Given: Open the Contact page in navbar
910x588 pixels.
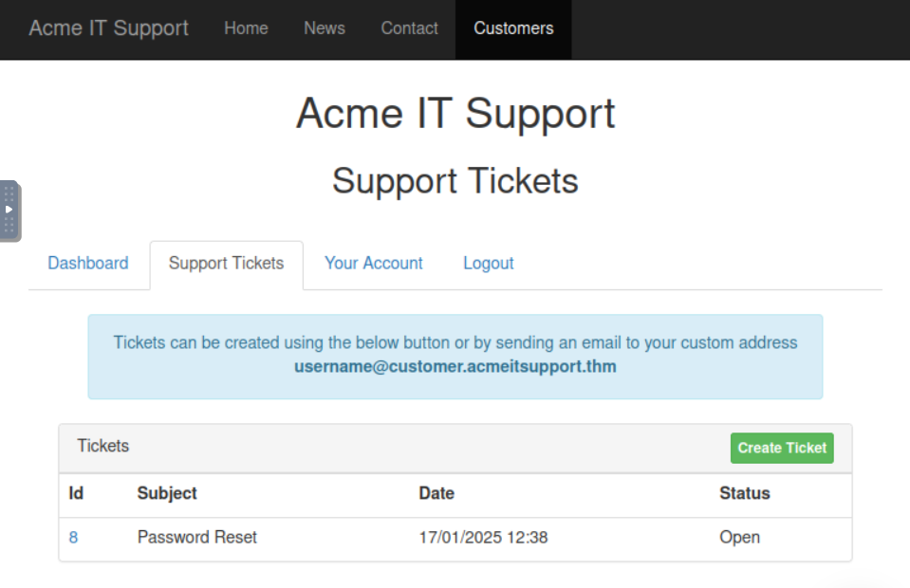Looking at the screenshot, I should point(409,28).
